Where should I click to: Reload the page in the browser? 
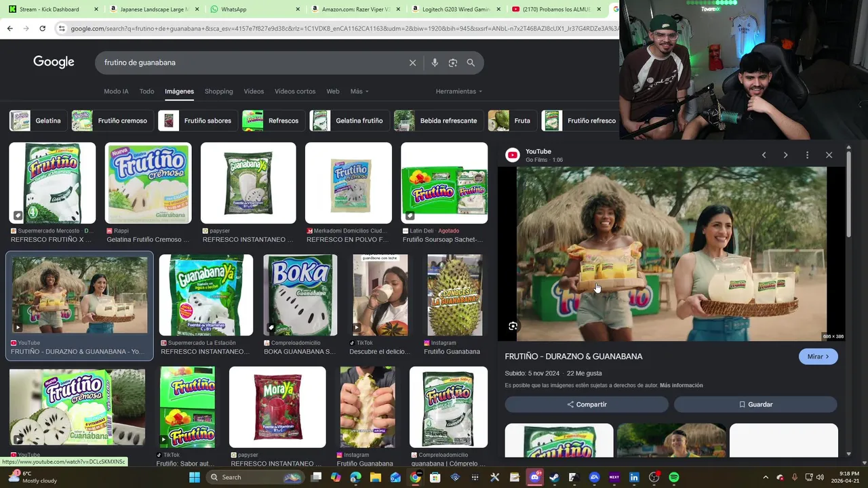pos(42,28)
